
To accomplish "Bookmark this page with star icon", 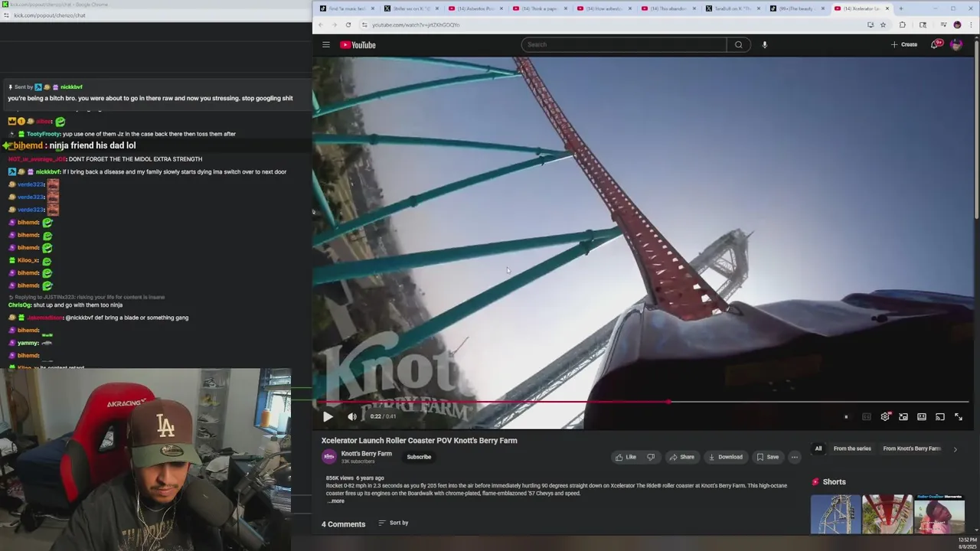I will 883,24.
